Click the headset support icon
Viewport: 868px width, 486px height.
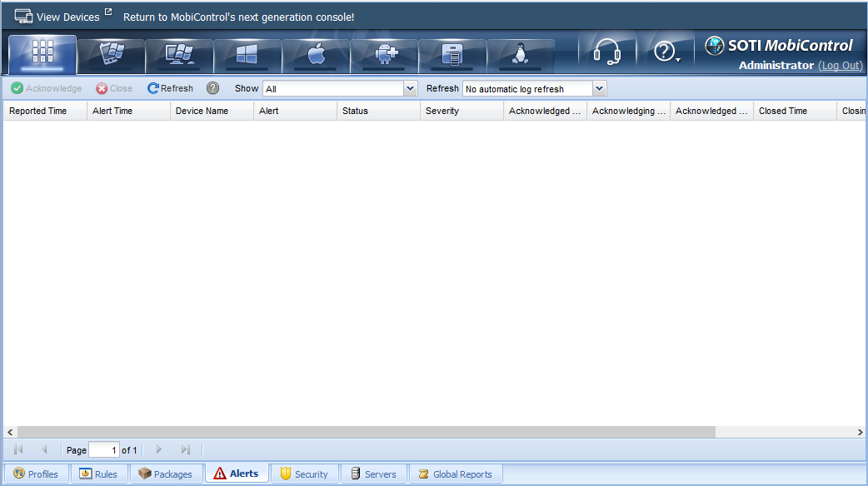(607, 52)
